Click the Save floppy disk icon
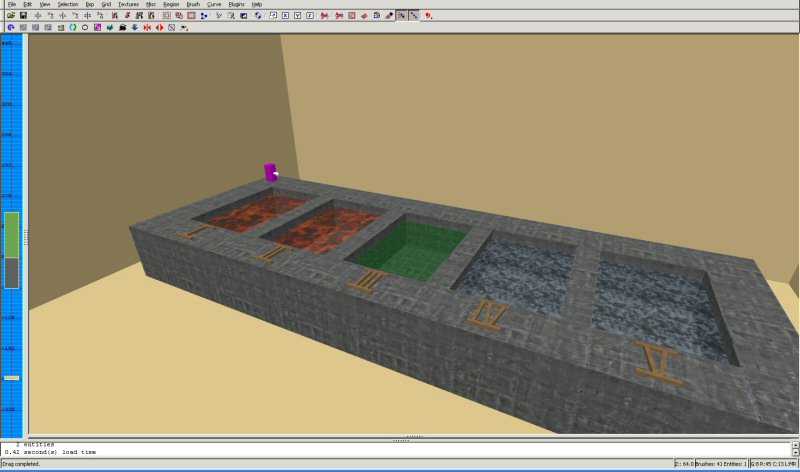The height and width of the screenshot is (472, 800). (x=23, y=16)
